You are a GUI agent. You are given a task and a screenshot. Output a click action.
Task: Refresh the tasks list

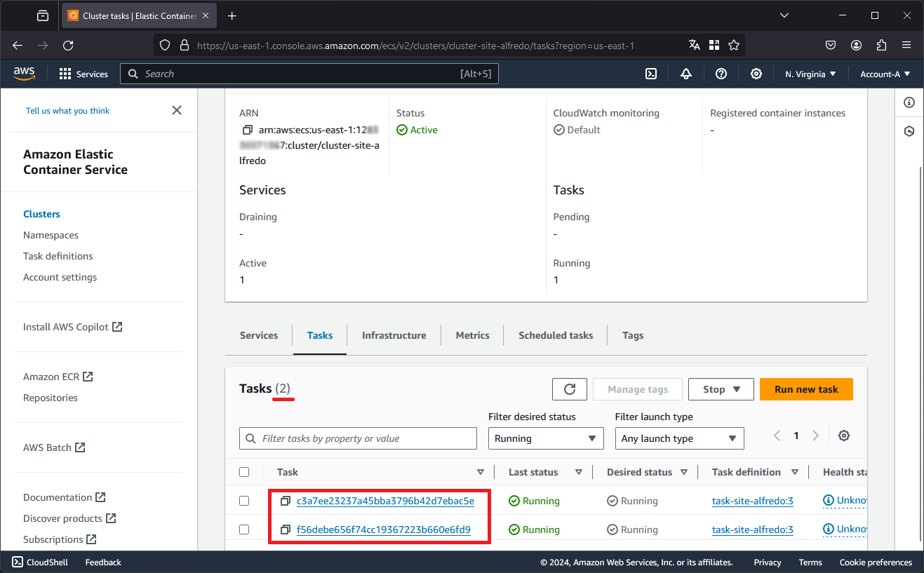click(570, 389)
